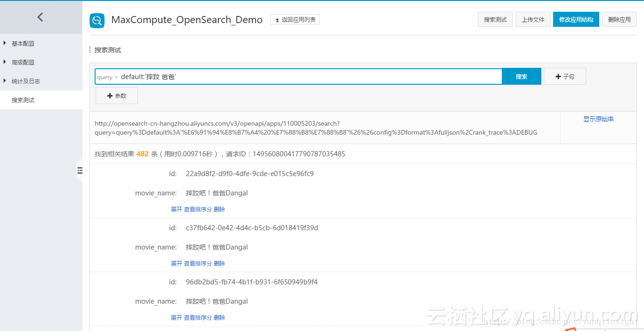The image size is (644, 331).
Task: View ranking score for result c37fb642
Action: 198,264
